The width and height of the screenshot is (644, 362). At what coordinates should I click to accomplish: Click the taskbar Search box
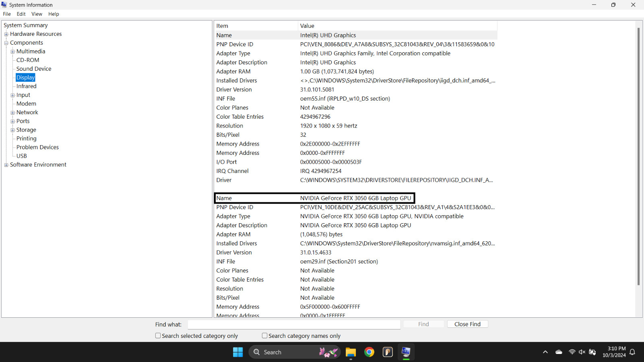(x=295, y=352)
